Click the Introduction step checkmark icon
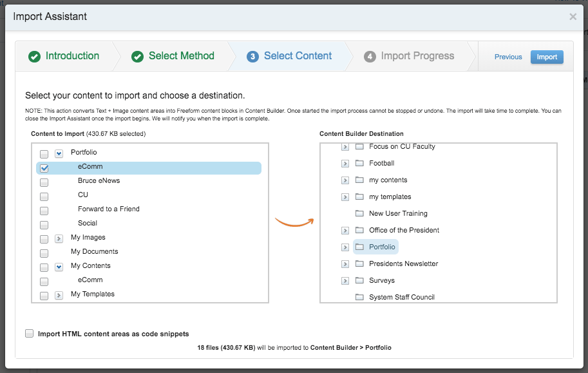 (34, 56)
